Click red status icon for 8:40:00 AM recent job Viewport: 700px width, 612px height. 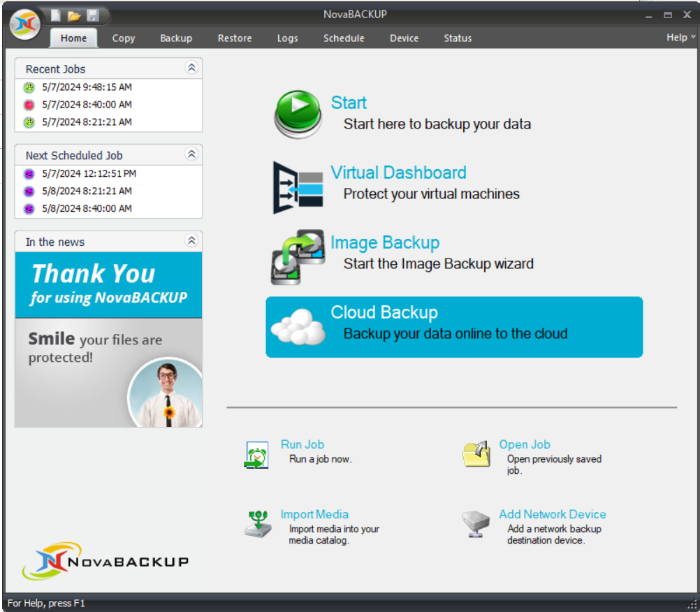click(x=29, y=105)
